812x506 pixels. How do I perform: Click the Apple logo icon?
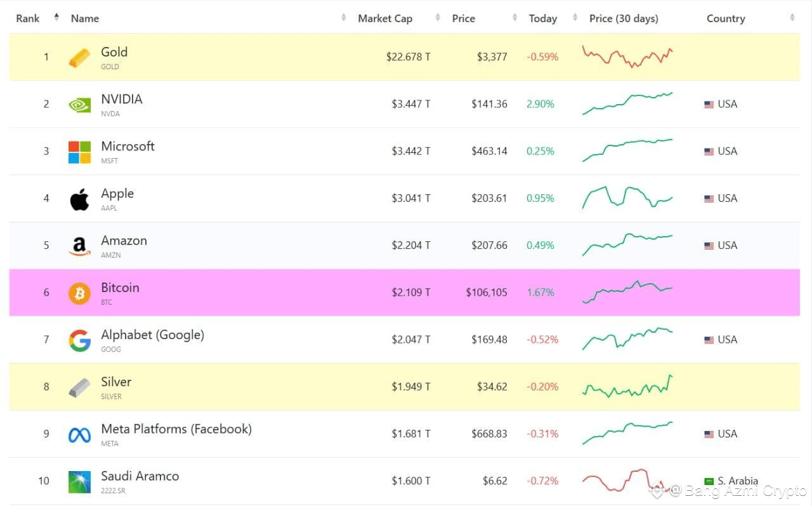point(79,199)
